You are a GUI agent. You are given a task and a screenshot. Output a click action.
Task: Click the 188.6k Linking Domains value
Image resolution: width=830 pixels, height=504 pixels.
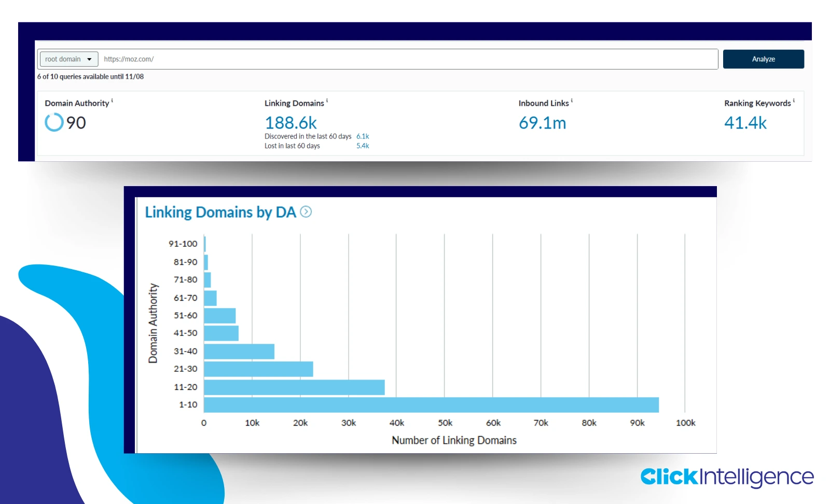pos(292,123)
